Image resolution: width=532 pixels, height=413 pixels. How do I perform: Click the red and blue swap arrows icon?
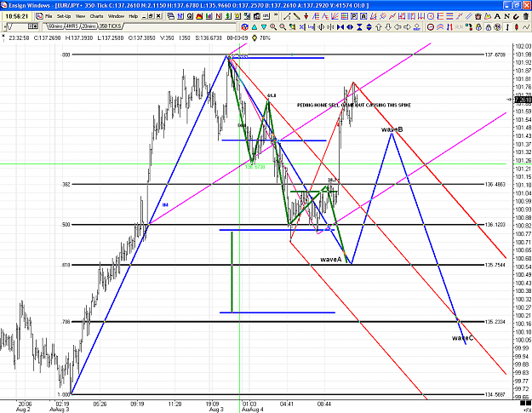pos(449,26)
